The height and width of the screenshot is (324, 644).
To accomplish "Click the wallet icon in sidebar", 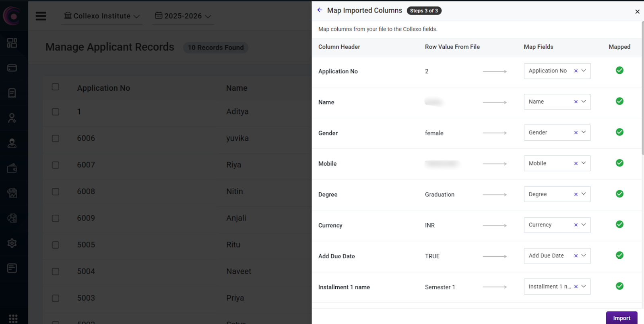I will [12, 168].
